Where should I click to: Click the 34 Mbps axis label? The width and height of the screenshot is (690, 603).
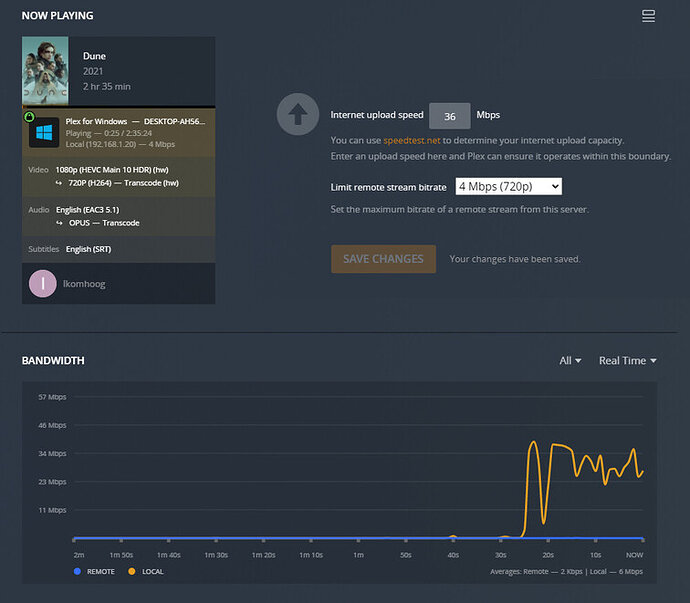pos(52,453)
